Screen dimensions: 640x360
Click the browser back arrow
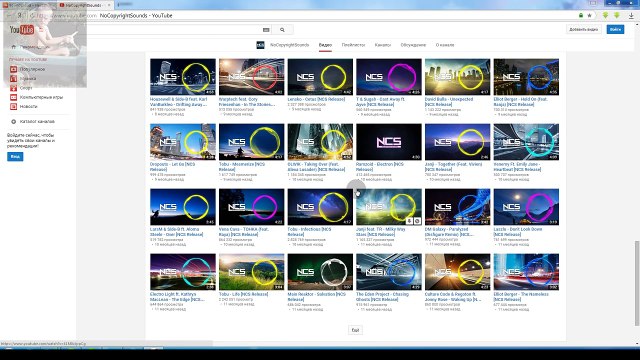point(9,16)
